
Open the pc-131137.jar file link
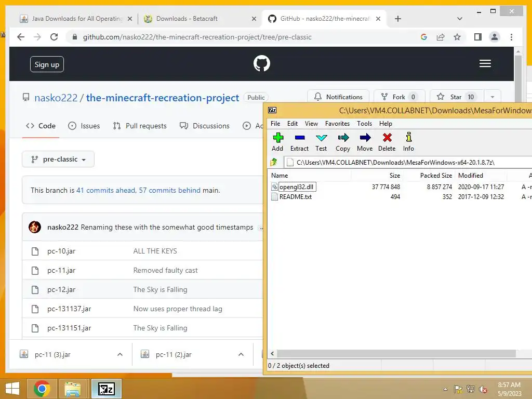click(69, 309)
